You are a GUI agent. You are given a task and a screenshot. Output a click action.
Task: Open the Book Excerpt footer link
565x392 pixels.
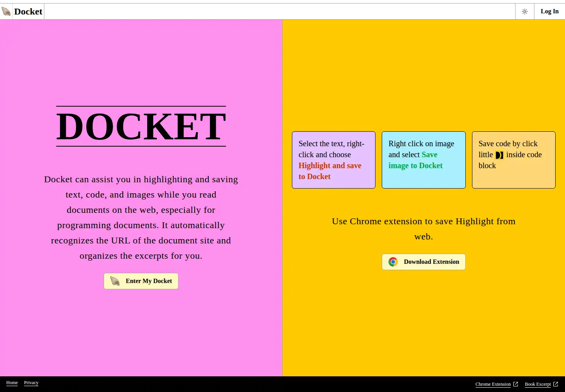point(538,384)
